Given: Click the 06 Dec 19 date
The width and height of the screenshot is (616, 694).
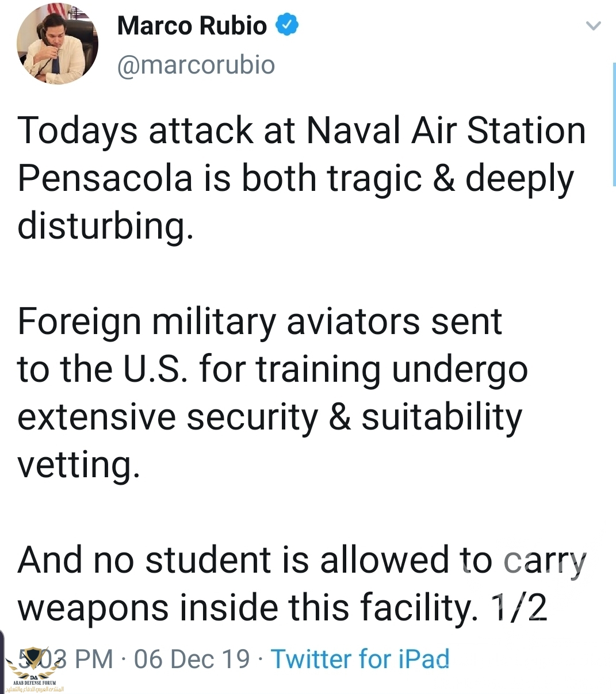Looking at the screenshot, I should (192, 659).
